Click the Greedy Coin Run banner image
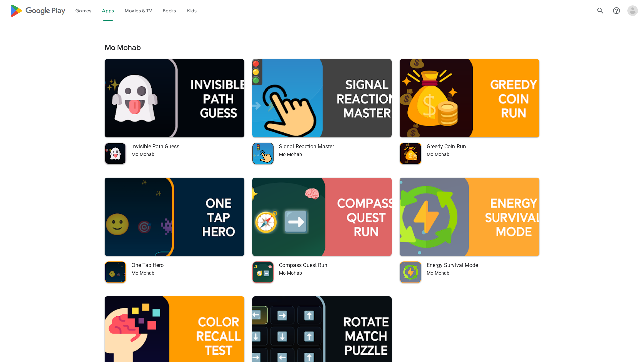 [470, 98]
